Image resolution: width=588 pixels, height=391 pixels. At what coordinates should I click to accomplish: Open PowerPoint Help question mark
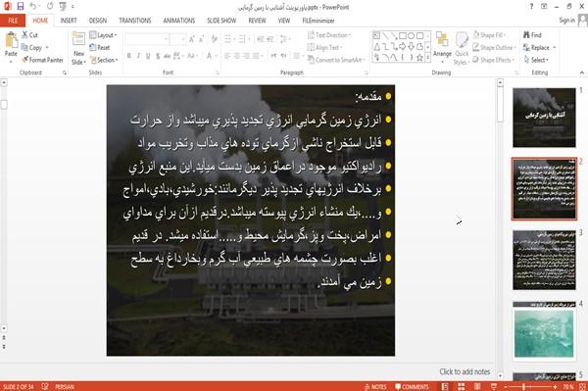(531, 7)
